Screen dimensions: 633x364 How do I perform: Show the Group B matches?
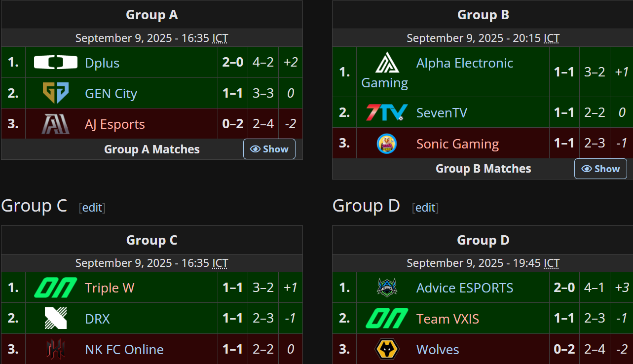(x=600, y=169)
